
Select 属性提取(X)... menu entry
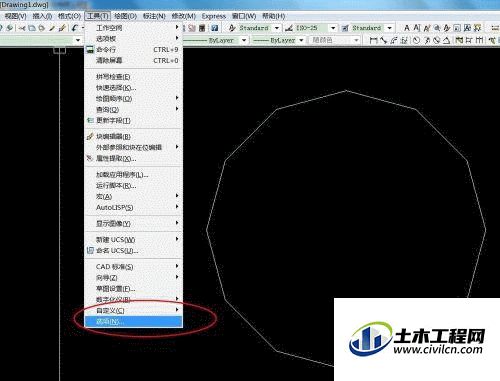(133, 158)
